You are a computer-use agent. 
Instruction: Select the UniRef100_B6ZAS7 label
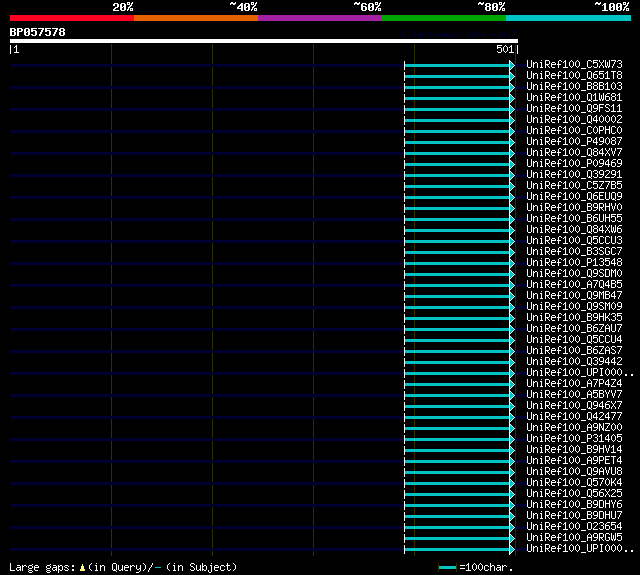click(574, 351)
